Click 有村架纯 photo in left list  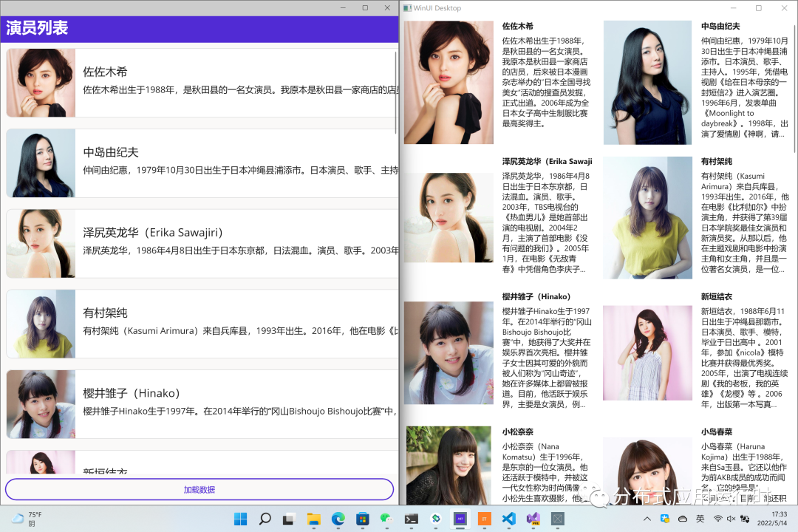click(x=41, y=324)
